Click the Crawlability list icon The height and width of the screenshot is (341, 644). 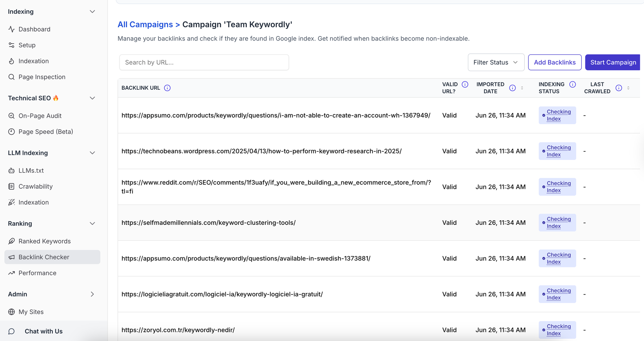pos(12,186)
